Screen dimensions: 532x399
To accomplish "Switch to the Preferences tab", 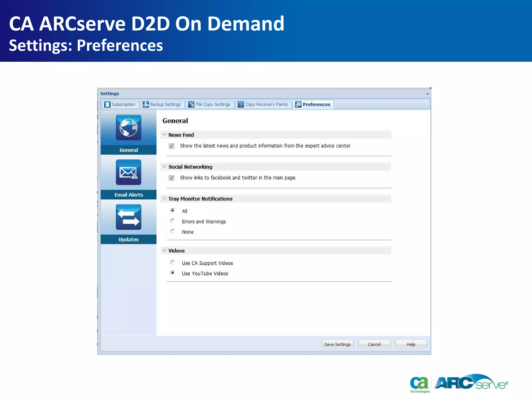I will (313, 104).
